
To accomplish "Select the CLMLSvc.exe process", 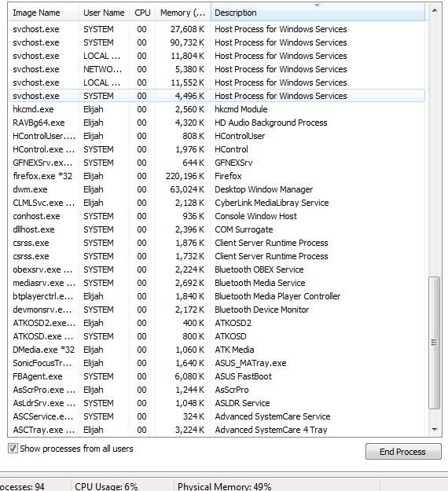I will [217, 203].
